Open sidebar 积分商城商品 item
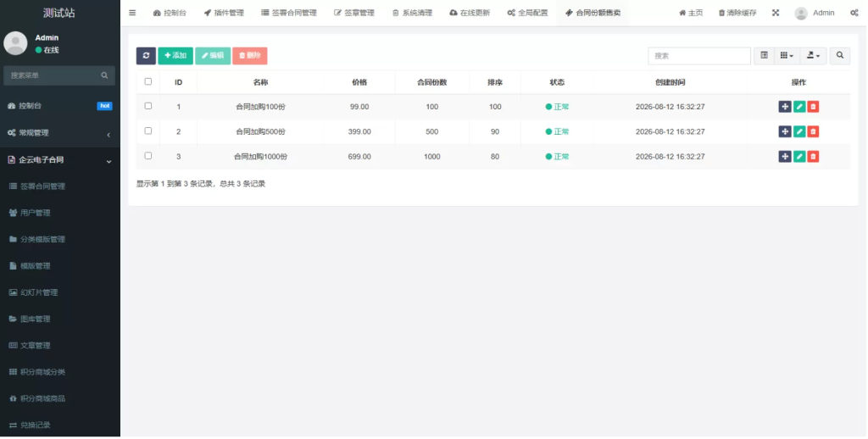This screenshot has height=439, width=868. [x=60, y=399]
